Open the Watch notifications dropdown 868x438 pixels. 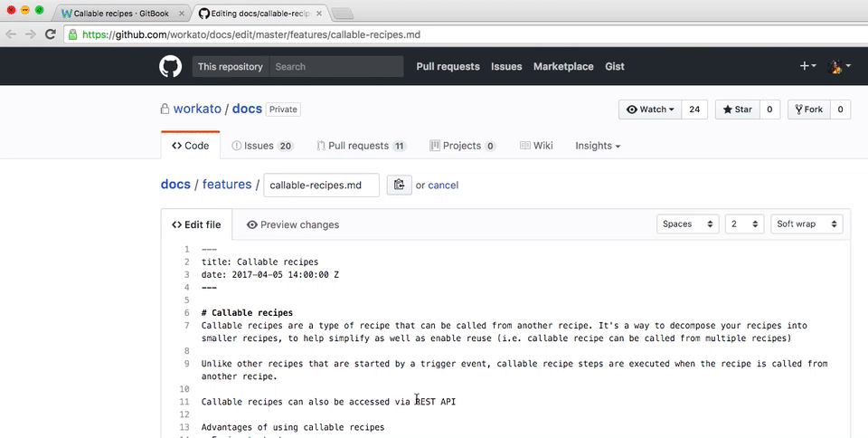(649, 109)
